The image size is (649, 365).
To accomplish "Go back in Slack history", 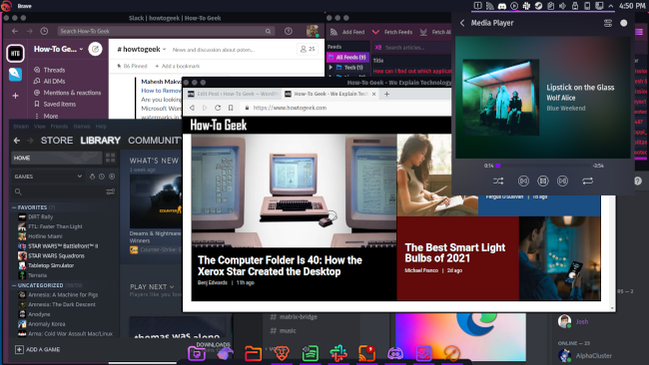I will (15, 31).
